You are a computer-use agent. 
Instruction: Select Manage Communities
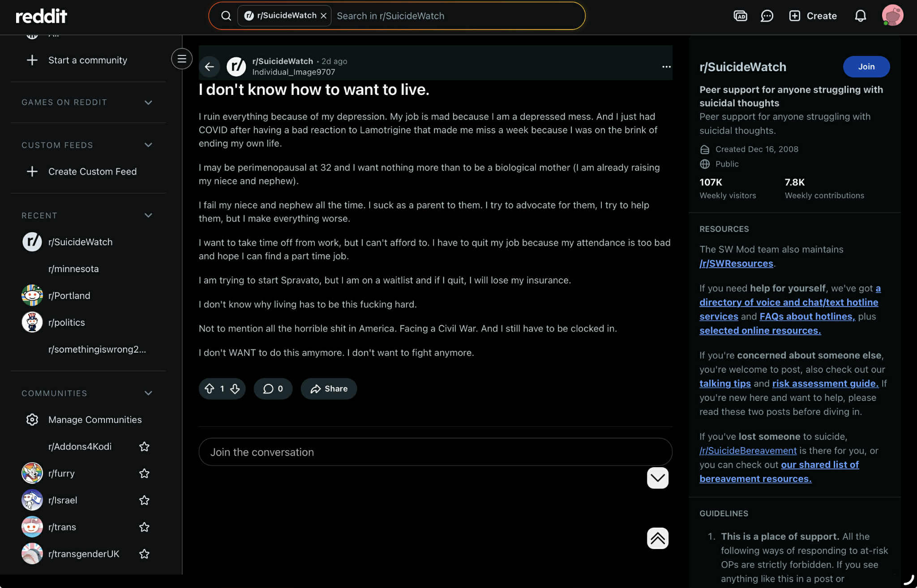[94, 420]
